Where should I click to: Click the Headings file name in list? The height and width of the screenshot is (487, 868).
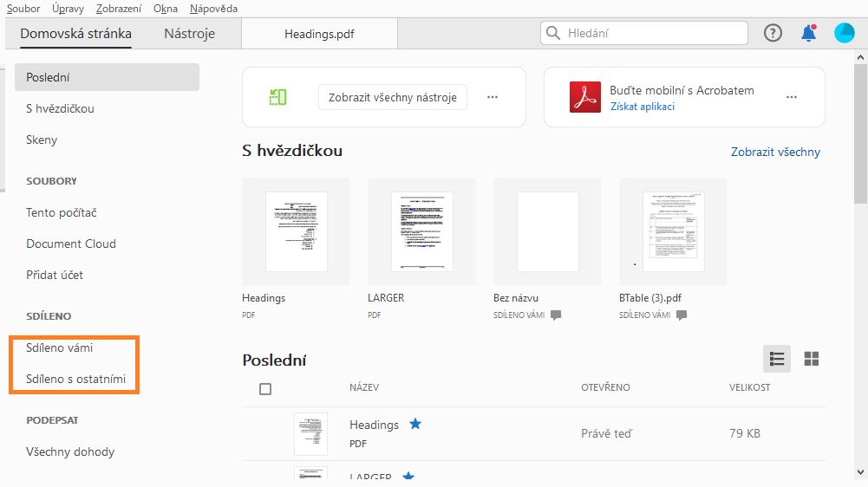click(375, 425)
